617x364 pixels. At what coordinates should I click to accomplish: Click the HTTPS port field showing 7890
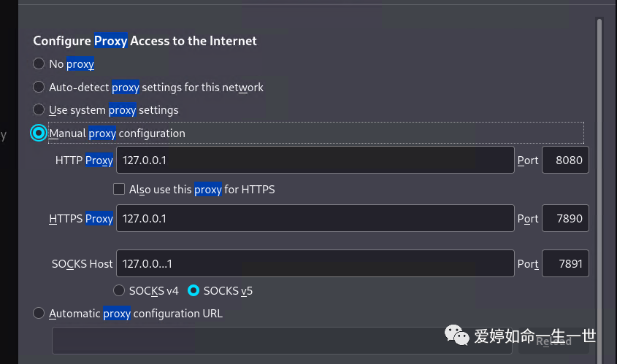coord(565,218)
